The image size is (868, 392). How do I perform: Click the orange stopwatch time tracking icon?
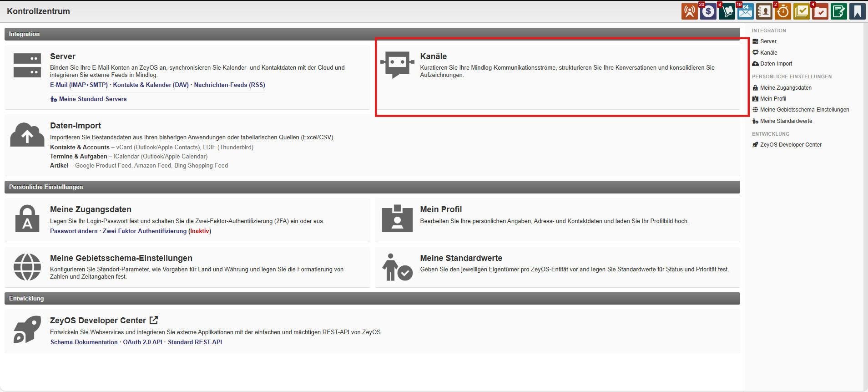(782, 12)
